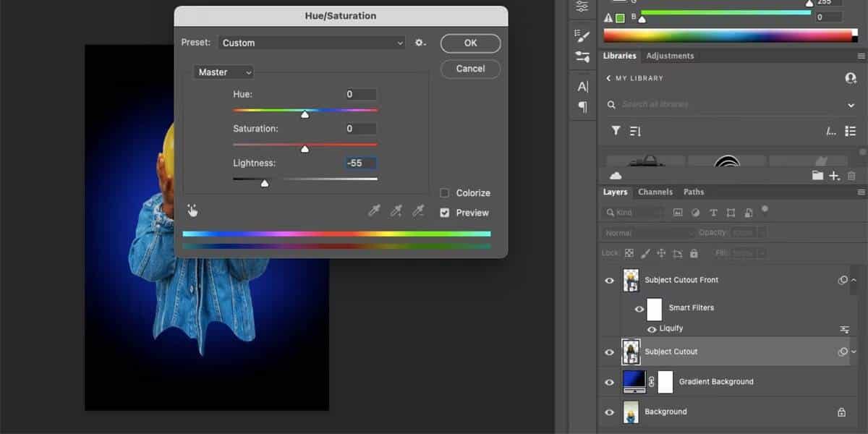Viewport: 868px width, 434px height.
Task: Disable the Preview checkbox
Action: pyautogui.click(x=444, y=213)
